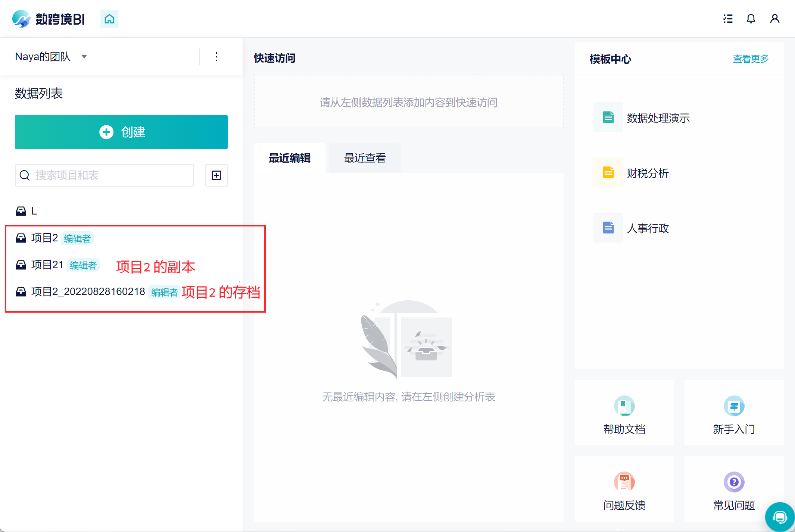Open project 项目2_20220828160218 archive

pyautogui.click(x=88, y=292)
